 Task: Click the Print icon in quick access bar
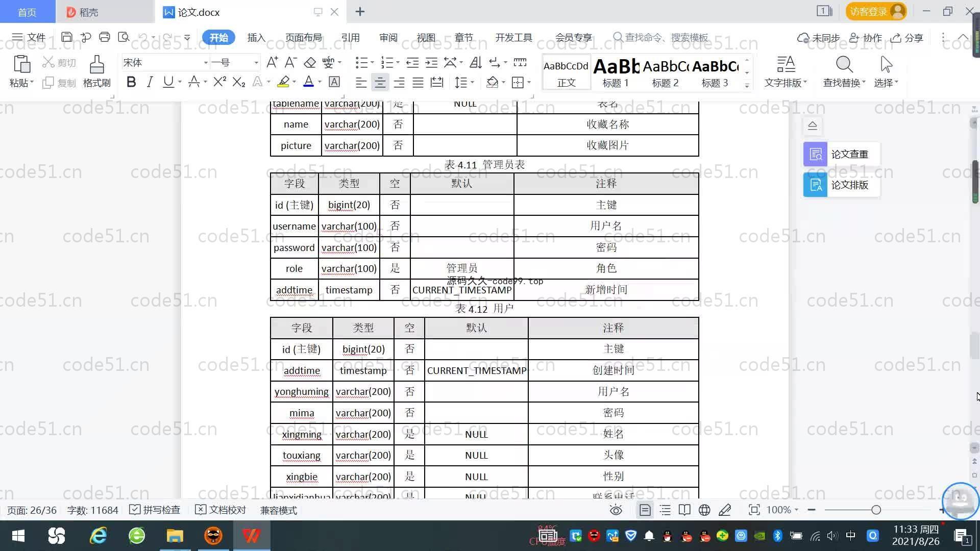point(105,37)
